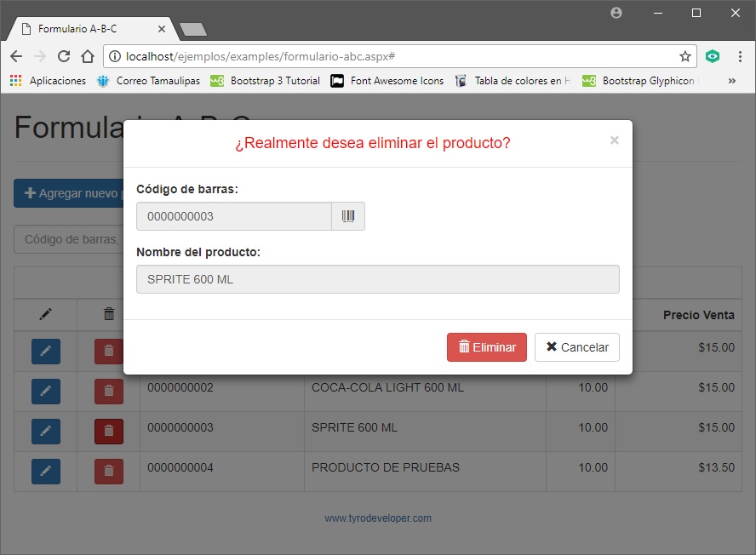Open the Aplicaciones grid launcher
This screenshot has height=555, width=756.
(x=14, y=81)
